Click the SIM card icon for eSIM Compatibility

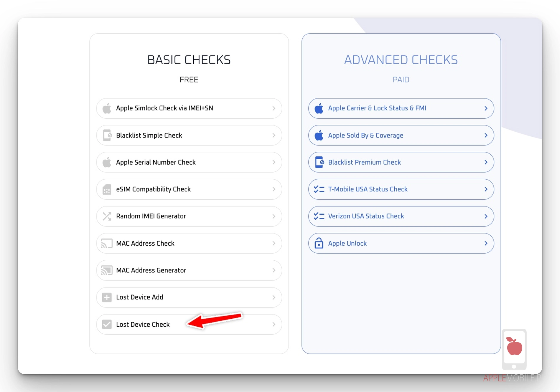[x=107, y=189]
